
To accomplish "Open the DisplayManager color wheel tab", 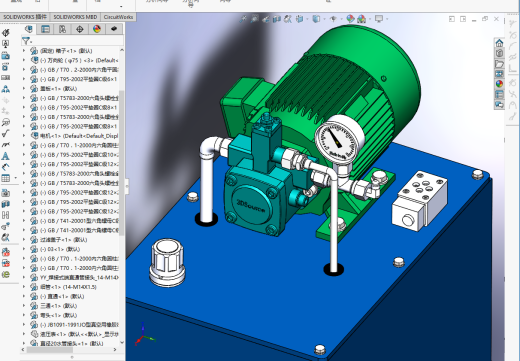I will click(x=97, y=29).
